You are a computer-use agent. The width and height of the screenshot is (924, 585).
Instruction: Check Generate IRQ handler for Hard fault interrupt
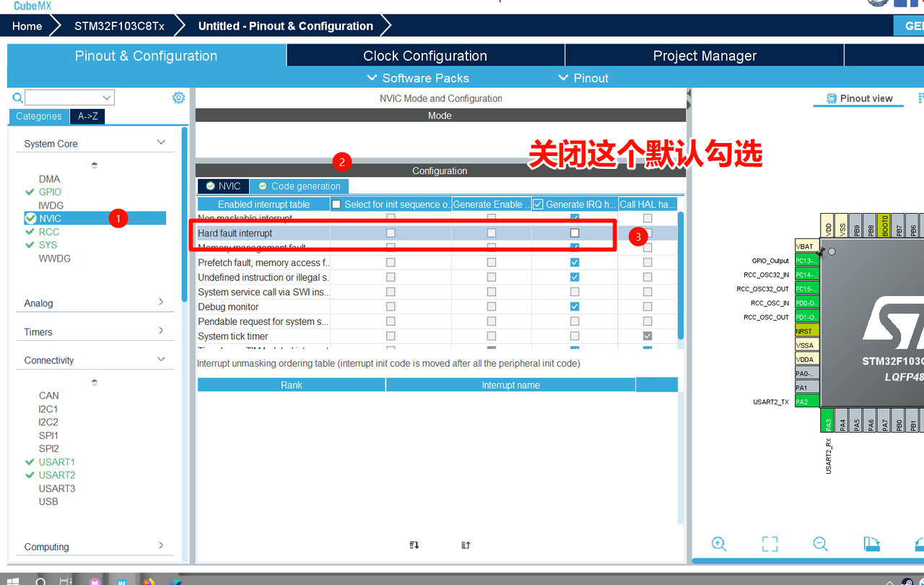pos(575,233)
